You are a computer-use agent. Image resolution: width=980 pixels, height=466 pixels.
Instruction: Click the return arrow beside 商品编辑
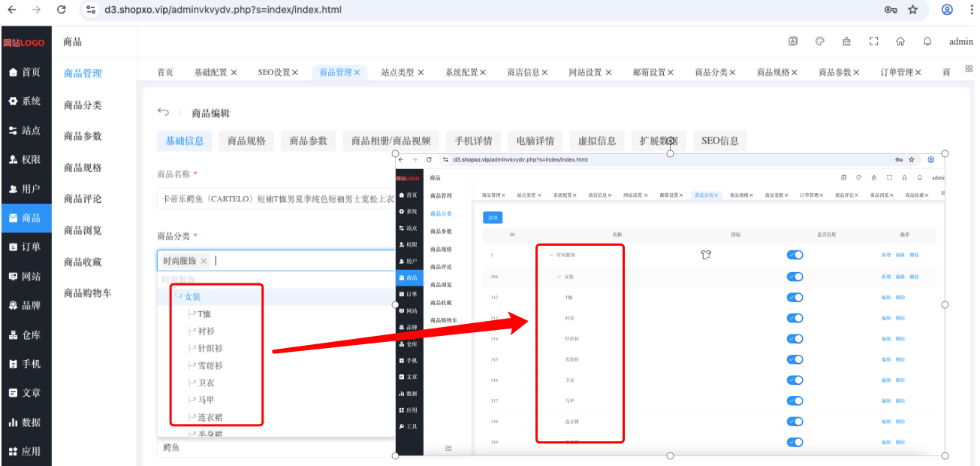[x=163, y=112]
